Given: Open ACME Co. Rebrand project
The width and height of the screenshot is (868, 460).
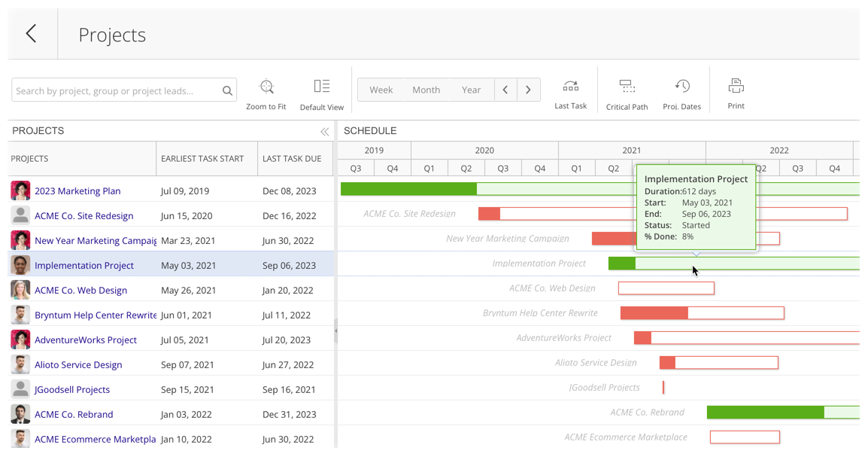Looking at the screenshot, I should 74,414.
